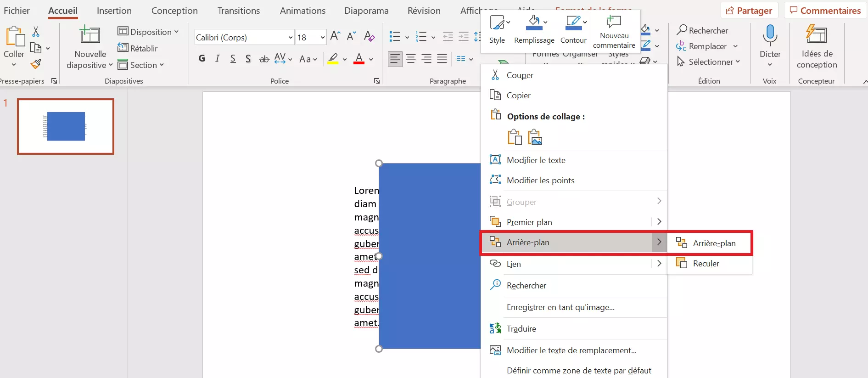This screenshot has height=378, width=868.
Task: Apply yellow text highlight color
Action: (333, 59)
